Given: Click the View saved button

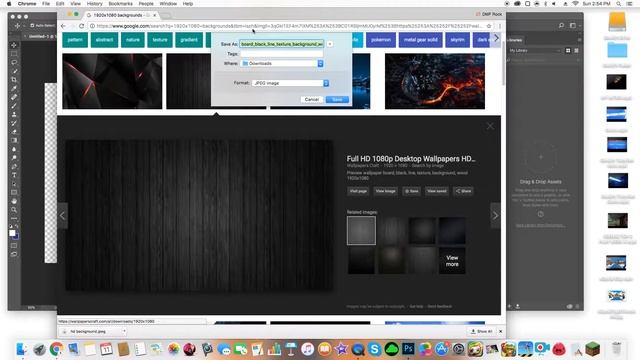Looking at the screenshot, I should [436, 191].
